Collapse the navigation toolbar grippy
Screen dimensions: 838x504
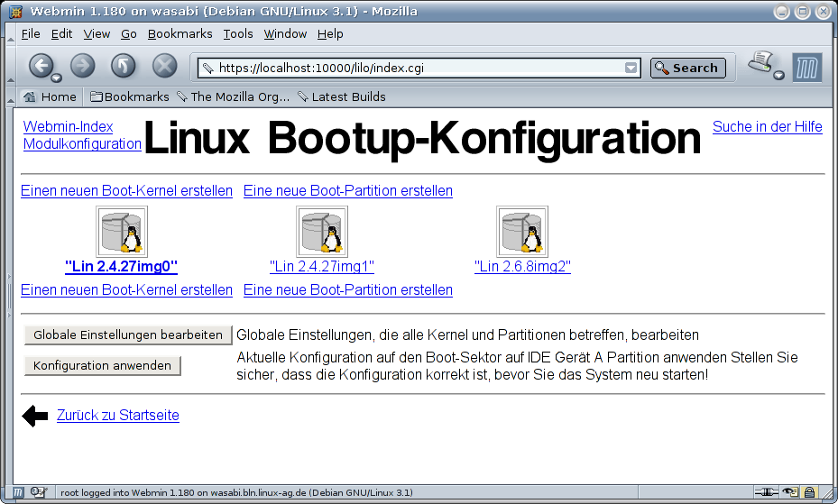[x=10, y=67]
